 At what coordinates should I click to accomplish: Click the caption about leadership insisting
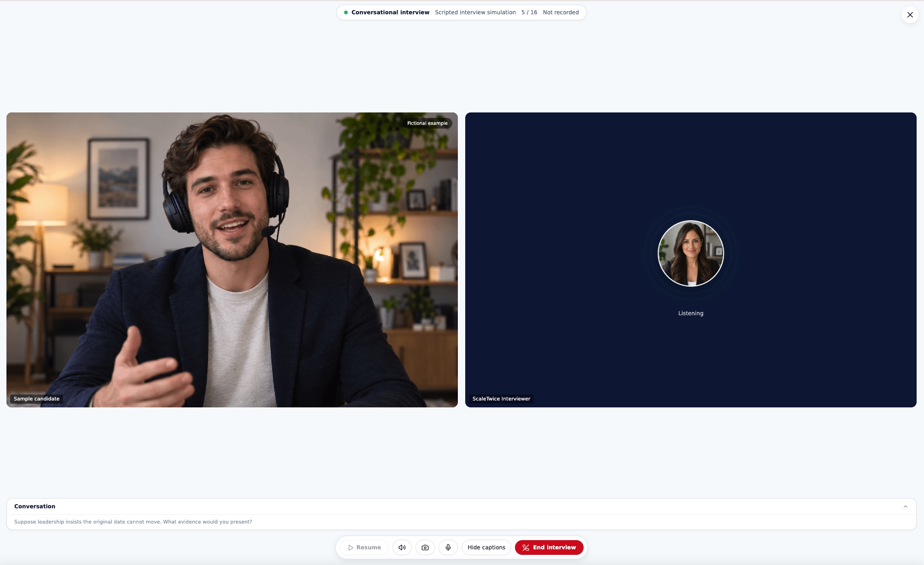133,522
